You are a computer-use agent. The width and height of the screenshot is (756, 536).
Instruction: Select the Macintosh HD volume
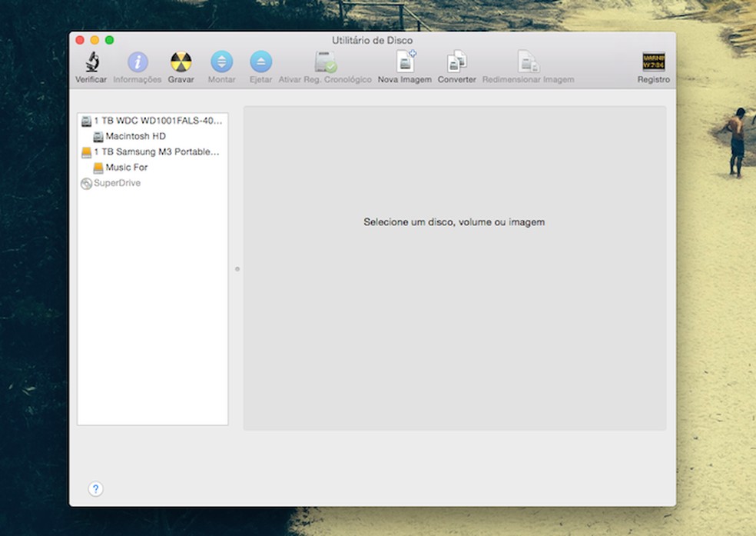pos(135,136)
